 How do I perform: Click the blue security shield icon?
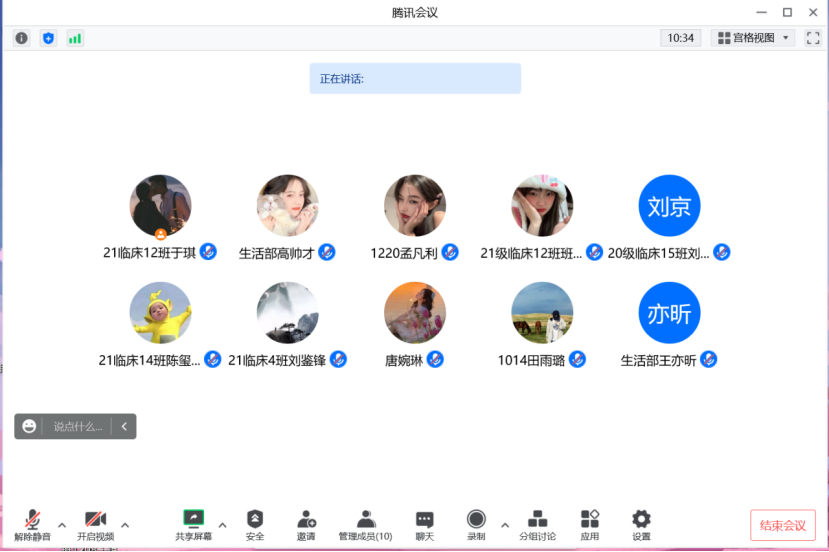[x=48, y=38]
